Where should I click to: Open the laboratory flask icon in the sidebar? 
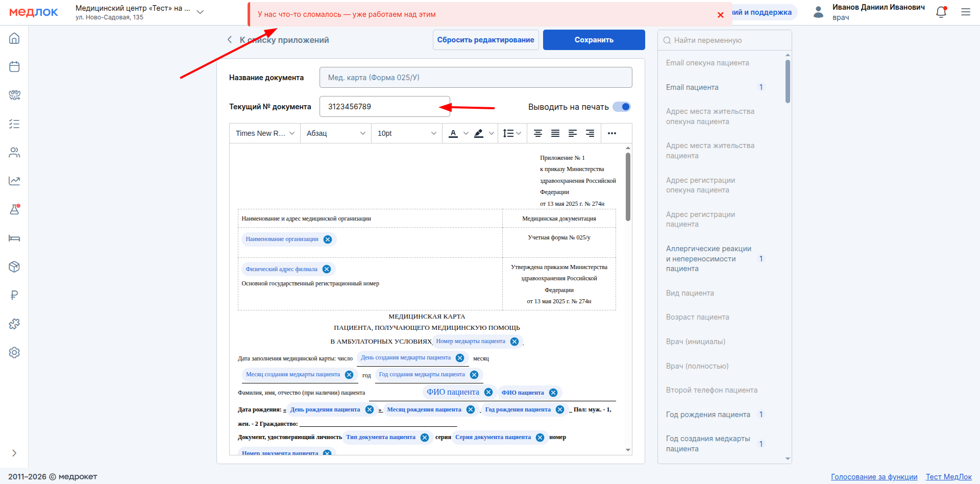14,209
